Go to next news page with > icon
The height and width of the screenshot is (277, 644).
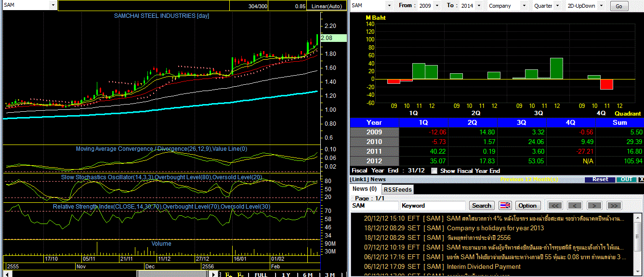tap(594, 206)
